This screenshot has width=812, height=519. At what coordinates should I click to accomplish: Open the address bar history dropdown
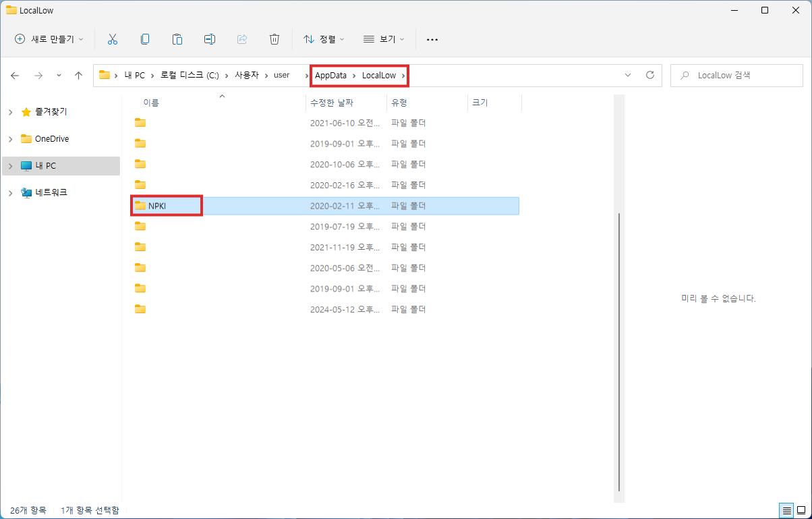click(x=629, y=75)
